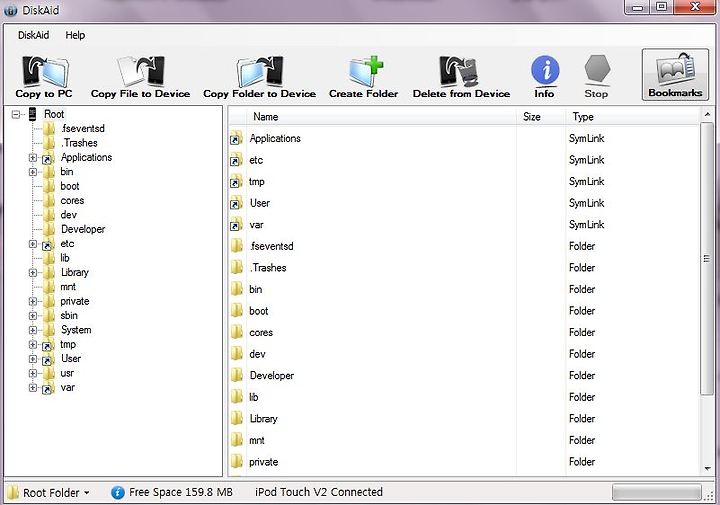This screenshot has width=720, height=505.
Task: Open the Info toolbar icon
Action: [545, 77]
